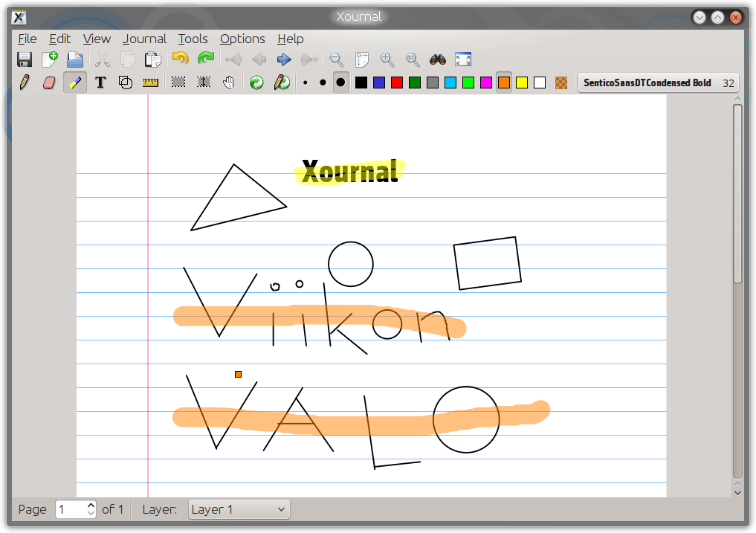Create a new journal page icon

(50, 59)
